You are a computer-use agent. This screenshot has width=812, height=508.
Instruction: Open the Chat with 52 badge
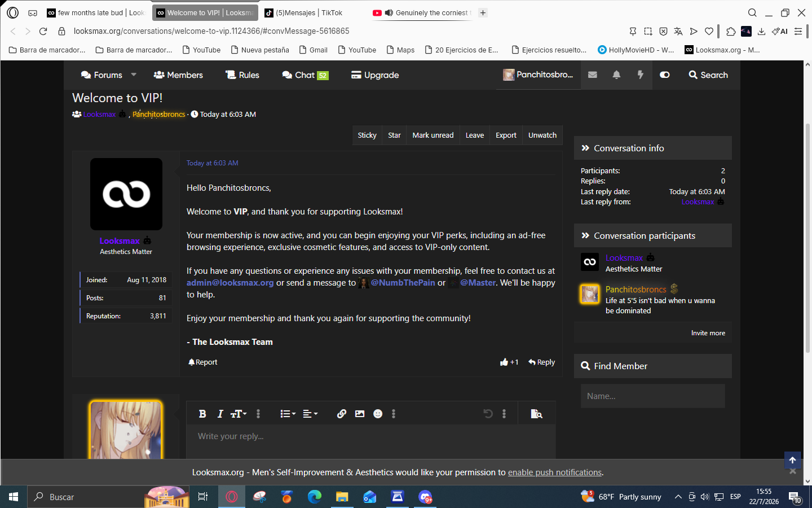point(305,75)
